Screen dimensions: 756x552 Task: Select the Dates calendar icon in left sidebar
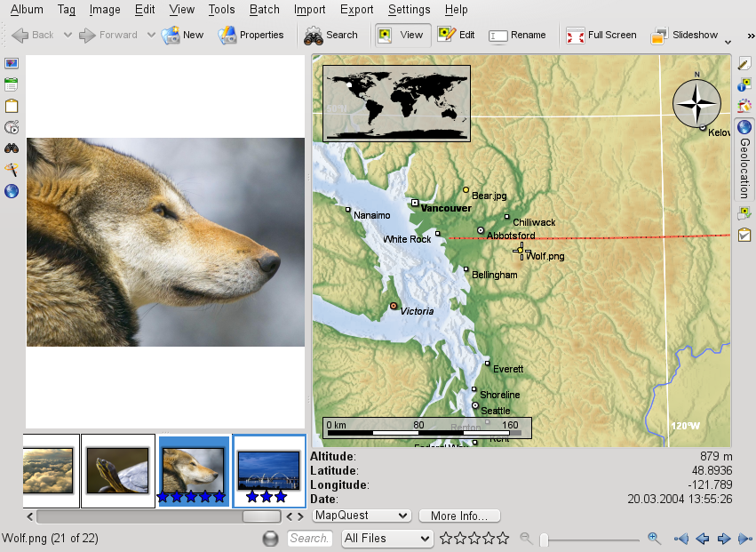coord(11,84)
